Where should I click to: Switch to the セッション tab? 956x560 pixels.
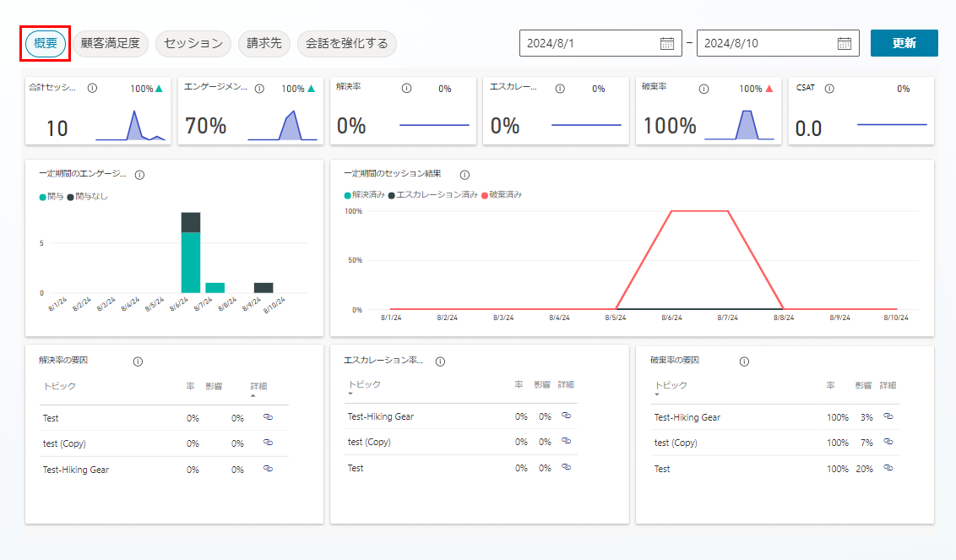[193, 43]
